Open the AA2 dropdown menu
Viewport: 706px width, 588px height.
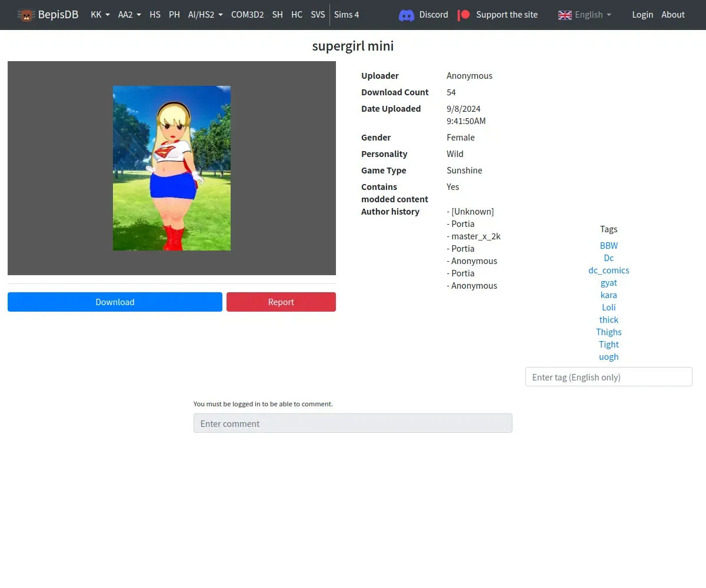coord(129,15)
